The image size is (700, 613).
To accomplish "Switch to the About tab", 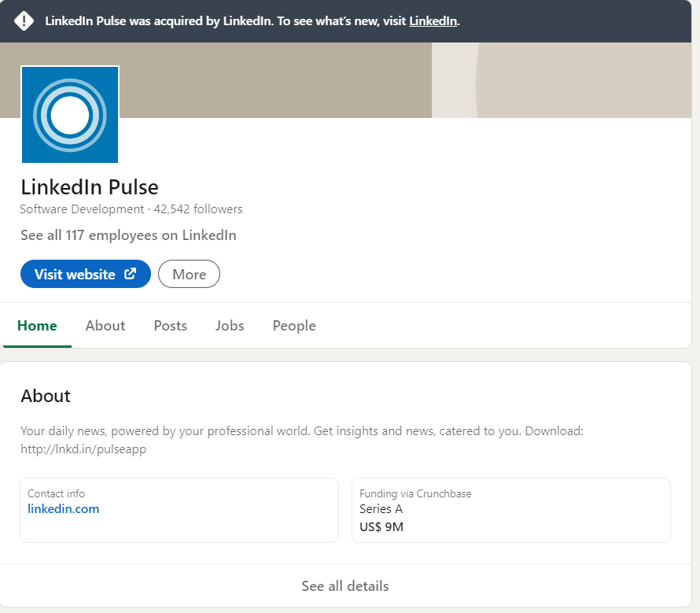I will click(x=105, y=326).
